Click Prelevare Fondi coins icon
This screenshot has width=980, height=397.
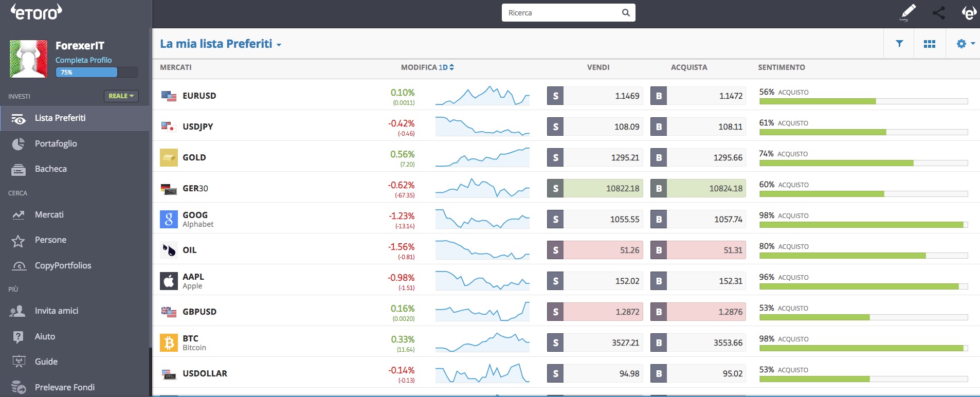tap(19, 387)
